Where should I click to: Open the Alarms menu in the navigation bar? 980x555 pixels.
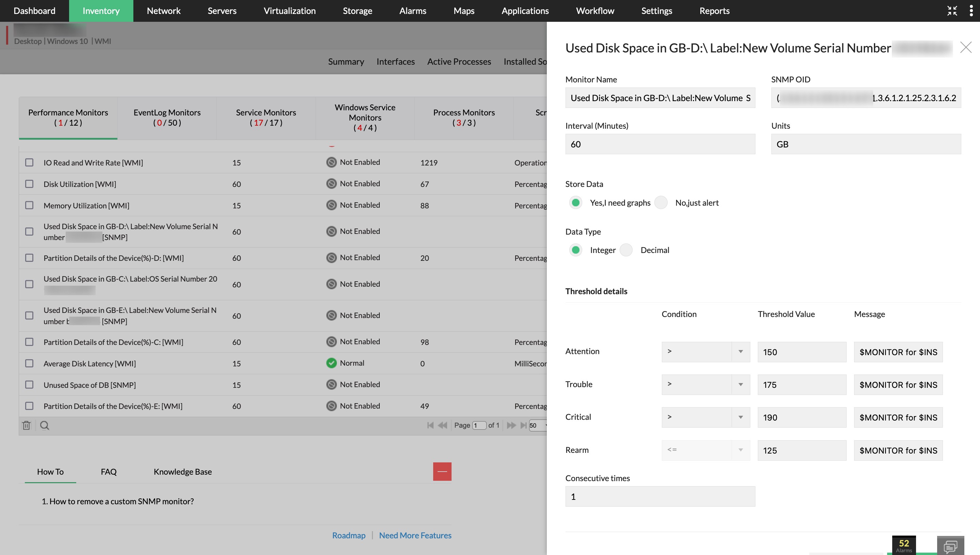click(412, 11)
